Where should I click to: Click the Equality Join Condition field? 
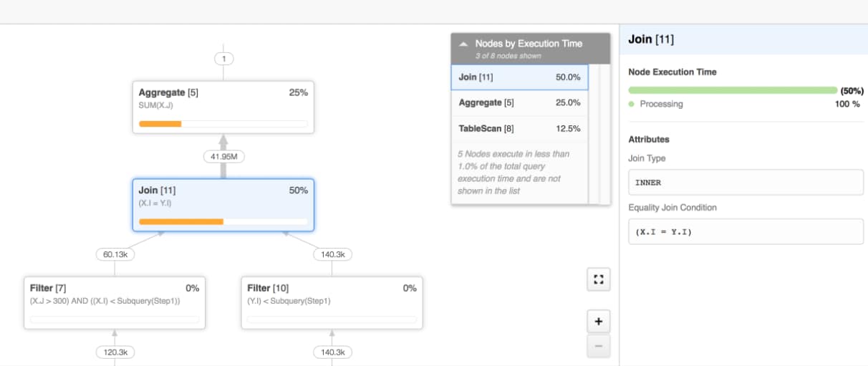[x=746, y=232]
